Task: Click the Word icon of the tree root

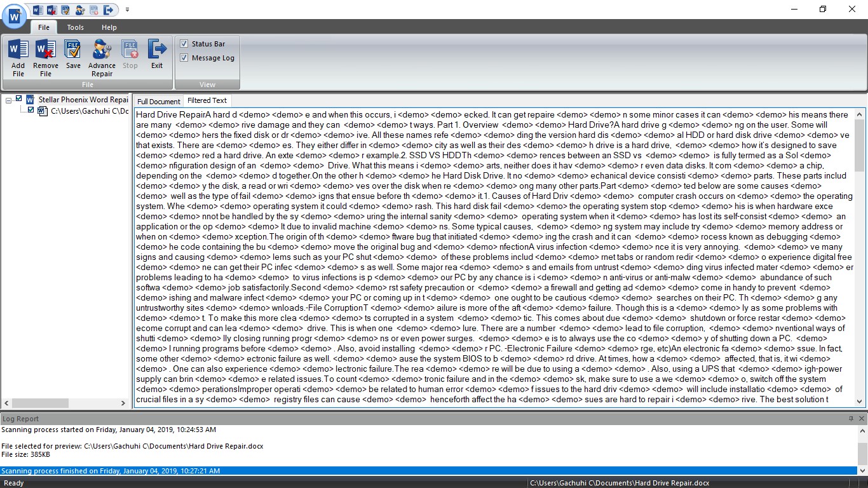Action: coord(30,100)
